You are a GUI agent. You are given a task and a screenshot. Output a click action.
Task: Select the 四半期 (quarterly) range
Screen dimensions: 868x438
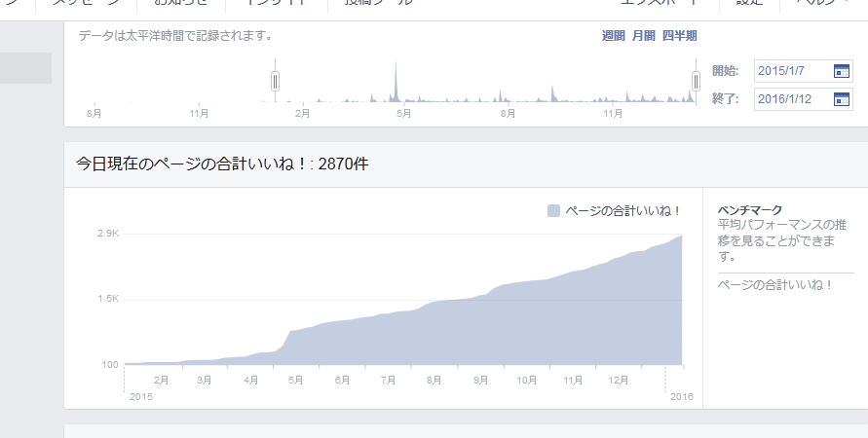[679, 36]
